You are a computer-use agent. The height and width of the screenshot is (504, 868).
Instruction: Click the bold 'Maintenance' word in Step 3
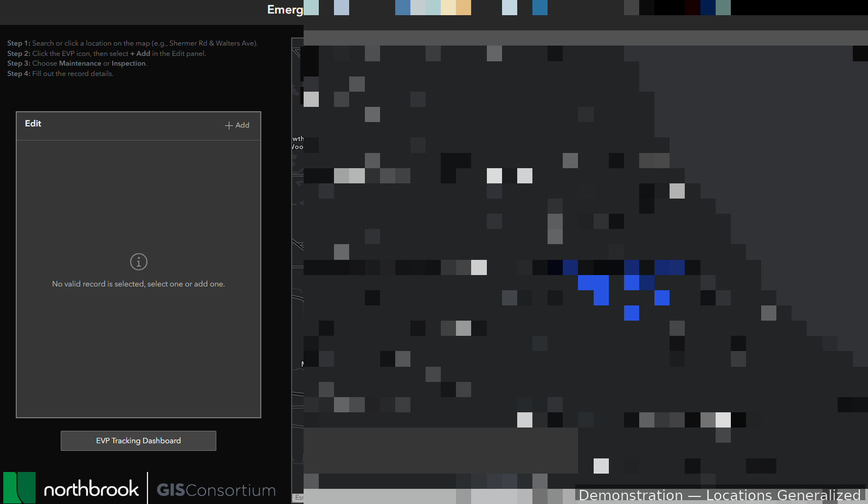click(80, 63)
